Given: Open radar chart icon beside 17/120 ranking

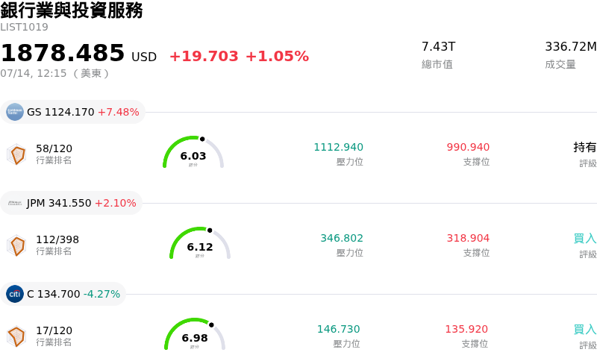Looking at the screenshot, I should click(x=16, y=336).
